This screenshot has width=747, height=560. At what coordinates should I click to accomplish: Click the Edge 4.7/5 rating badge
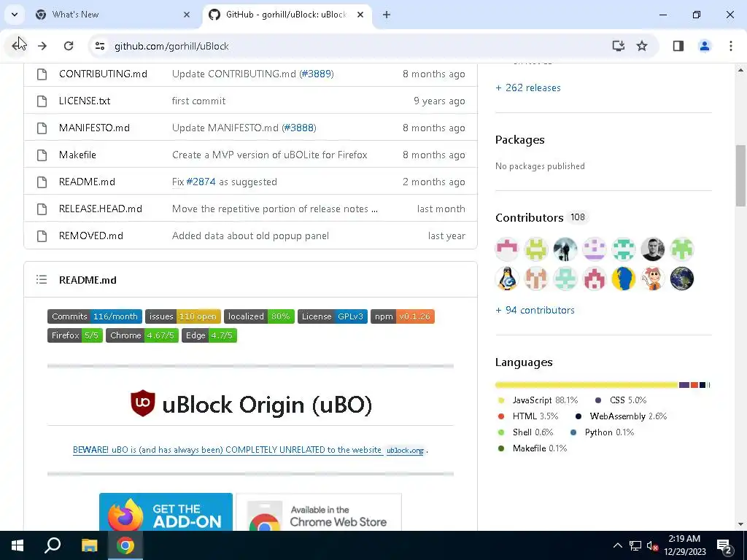coord(209,335)
